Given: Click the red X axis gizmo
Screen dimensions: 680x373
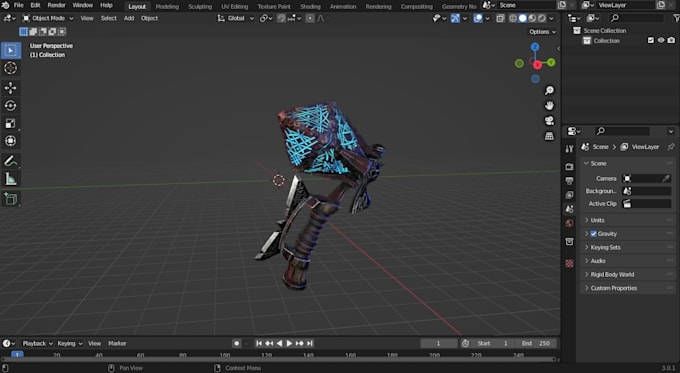Looking at the screenshot, I should [x=537, y=65].
